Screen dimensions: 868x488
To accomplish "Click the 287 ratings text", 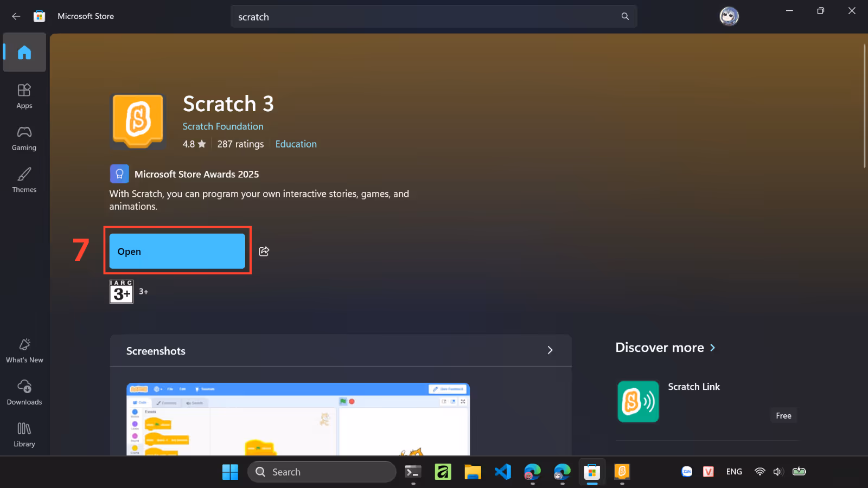I will (240, 144).
